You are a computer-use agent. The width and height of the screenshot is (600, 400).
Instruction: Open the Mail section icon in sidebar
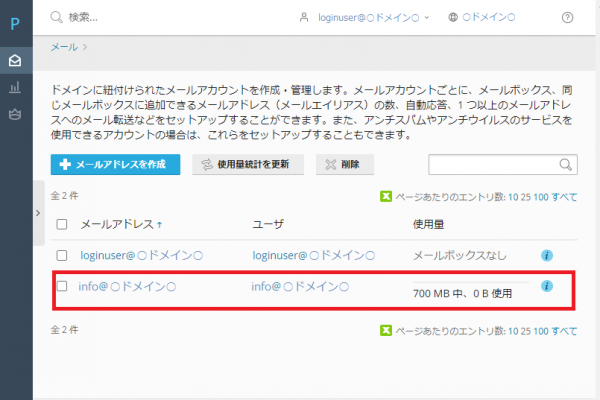[x=15, y=61]
